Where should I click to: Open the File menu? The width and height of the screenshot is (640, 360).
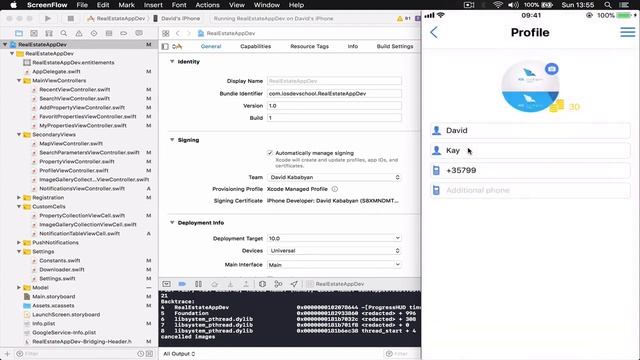82,5
